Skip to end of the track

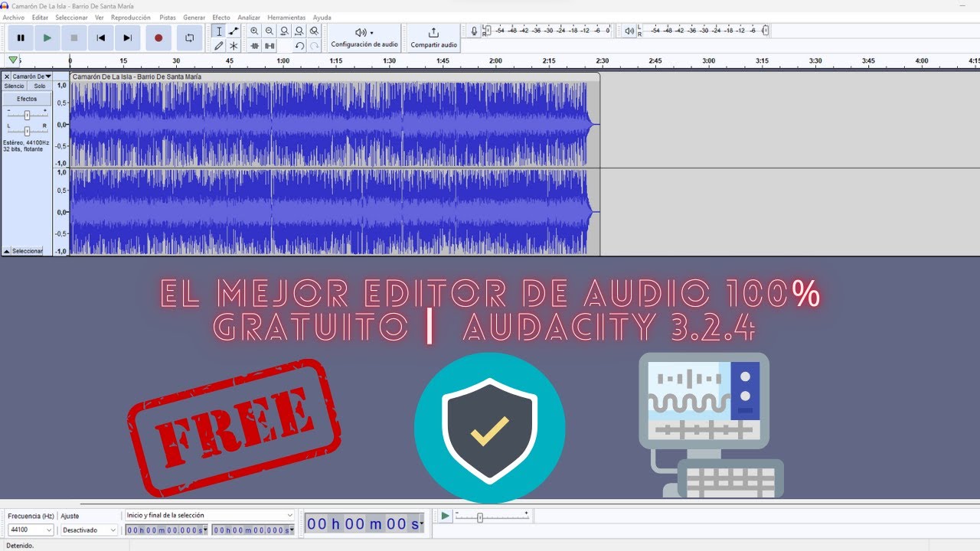pyautogui.click(x=128, y=37)
